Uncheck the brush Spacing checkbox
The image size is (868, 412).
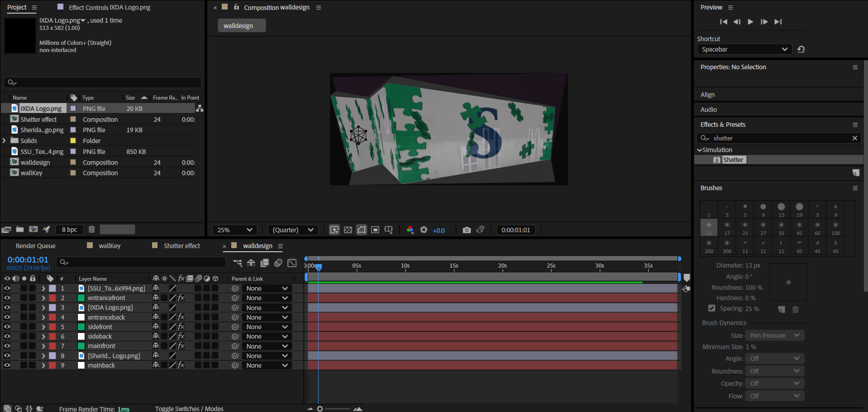pos(712,308)
